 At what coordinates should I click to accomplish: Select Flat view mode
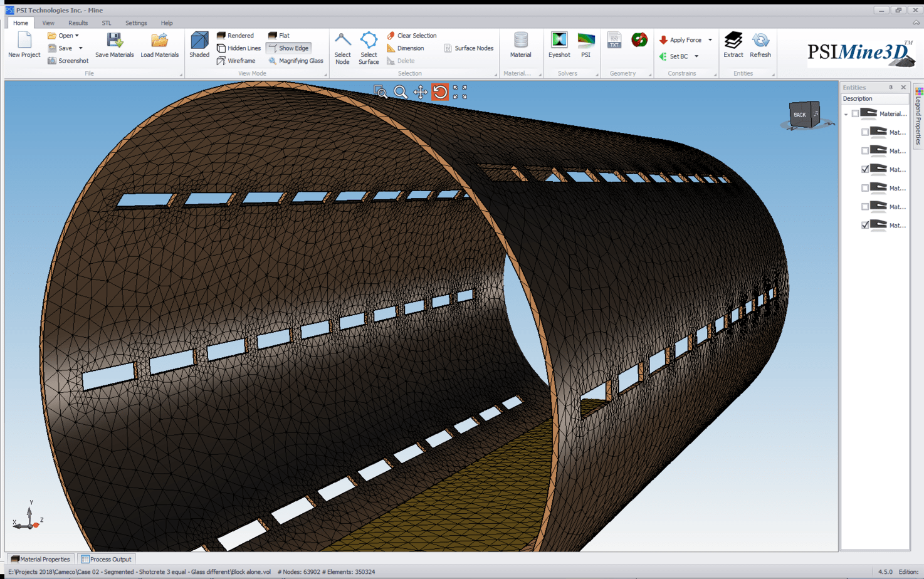click(279, 36)
